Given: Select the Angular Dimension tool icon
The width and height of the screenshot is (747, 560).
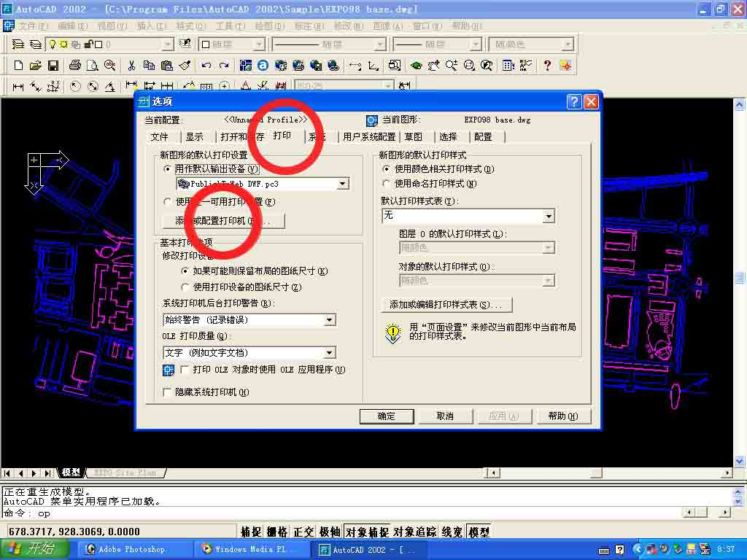Looking at the screenshot, I should [x=110, y=86].
